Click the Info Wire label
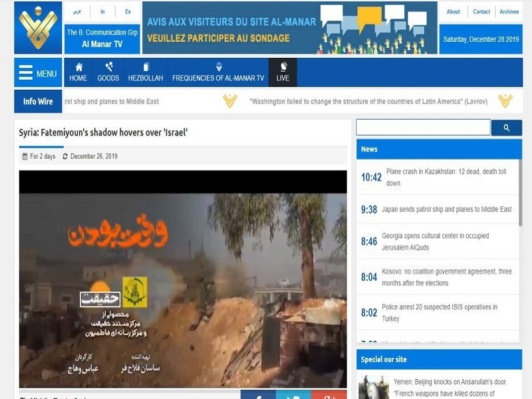Image resolution: width=532 pixels, height=399 pixels. [x=38, y=101]
